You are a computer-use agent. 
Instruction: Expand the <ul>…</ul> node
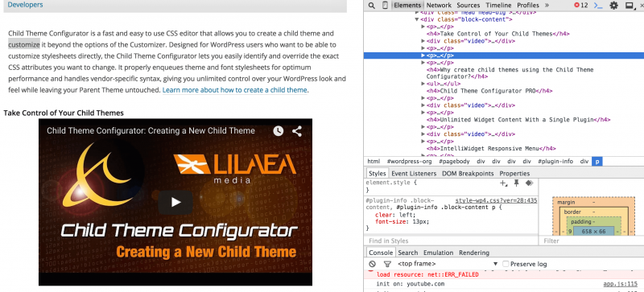point(423,84)
